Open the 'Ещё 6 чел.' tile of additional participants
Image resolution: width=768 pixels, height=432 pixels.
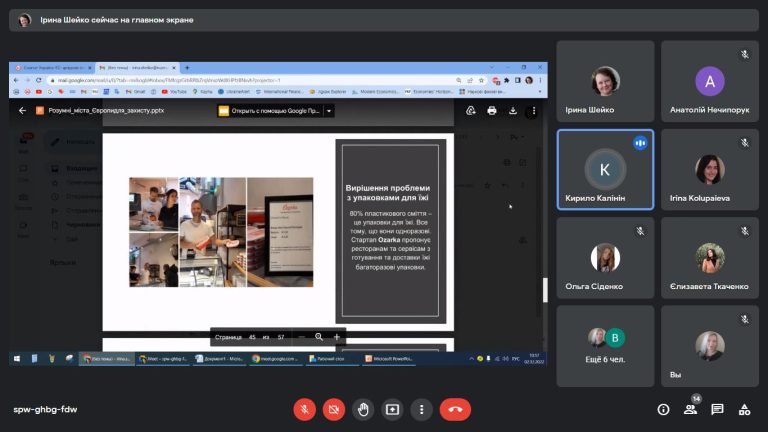[x=605, y=346]
